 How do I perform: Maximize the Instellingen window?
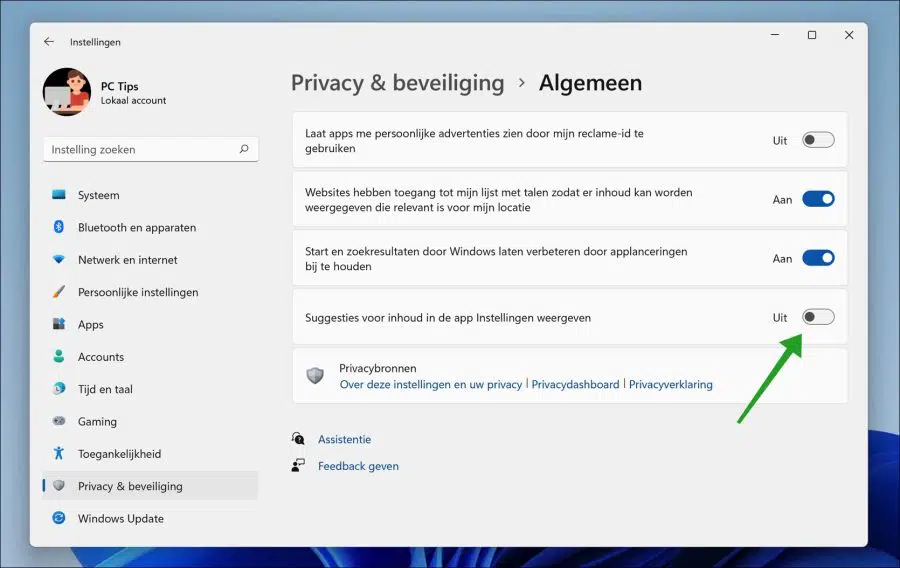click(x=812, y=35)
